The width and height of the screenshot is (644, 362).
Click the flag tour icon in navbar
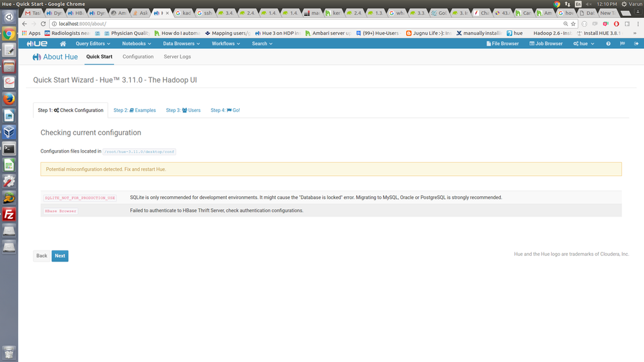[622, 44]
